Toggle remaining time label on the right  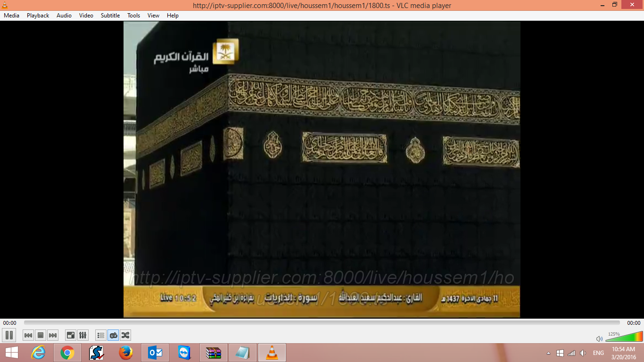click(x=634, y=323)
